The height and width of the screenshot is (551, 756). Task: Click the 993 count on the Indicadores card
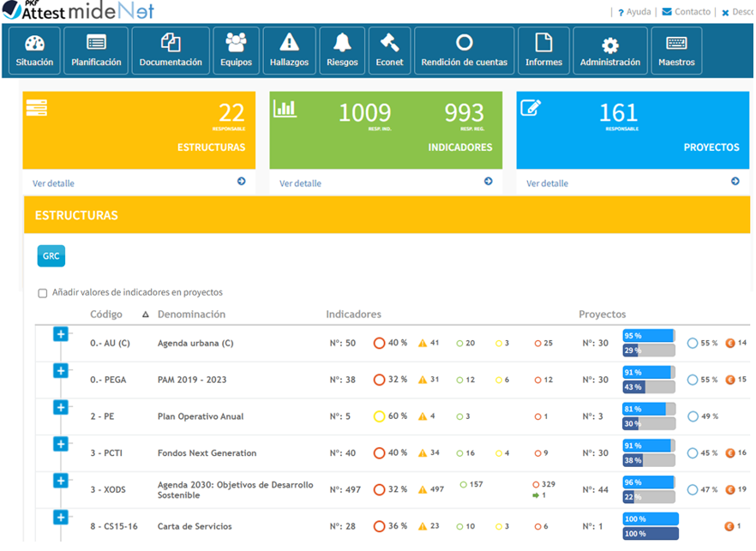click(x=464, y=113)
